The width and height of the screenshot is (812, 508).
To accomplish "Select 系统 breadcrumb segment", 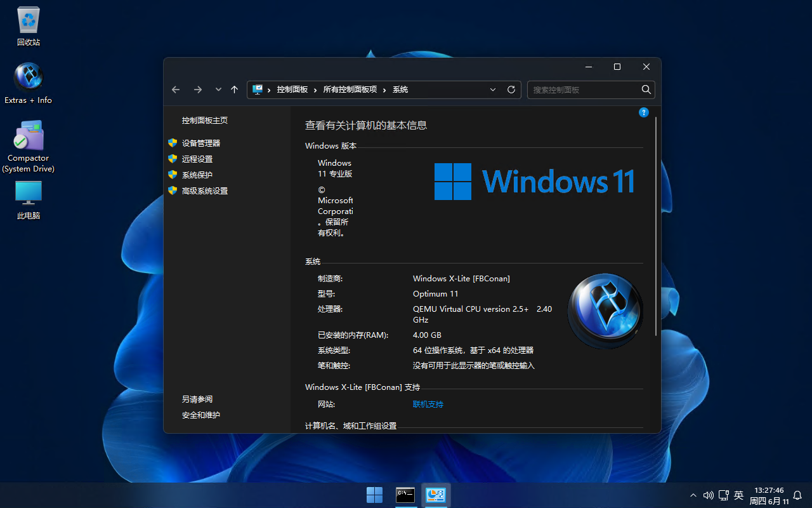I will [x=400, y=90].
